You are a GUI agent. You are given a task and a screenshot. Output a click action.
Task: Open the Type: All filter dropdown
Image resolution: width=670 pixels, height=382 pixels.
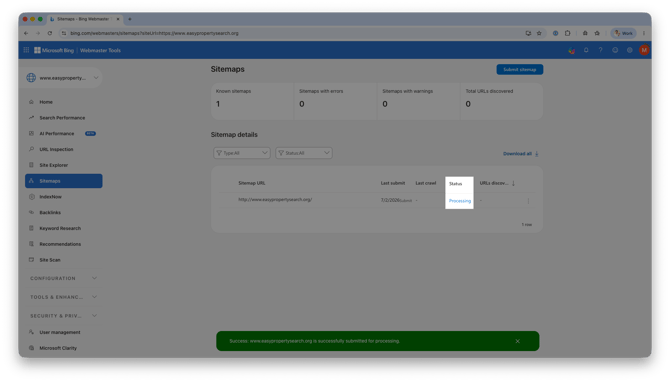[x=242, y=153]
